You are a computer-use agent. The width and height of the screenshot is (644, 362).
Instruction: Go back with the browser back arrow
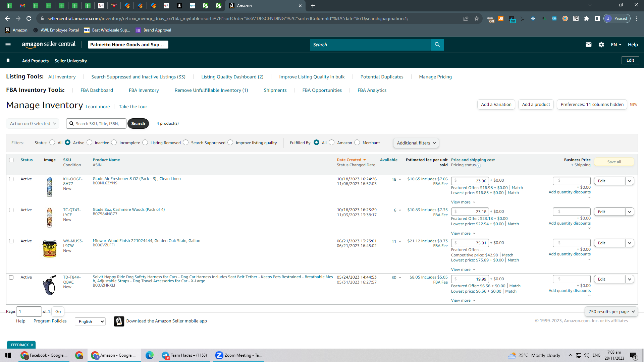pos(7,18)
